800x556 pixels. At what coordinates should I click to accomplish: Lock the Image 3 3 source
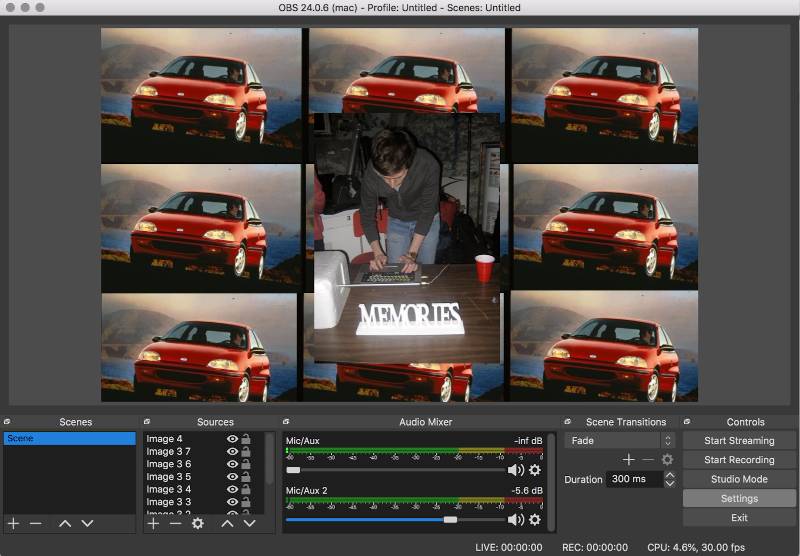(x=246, y=502)
